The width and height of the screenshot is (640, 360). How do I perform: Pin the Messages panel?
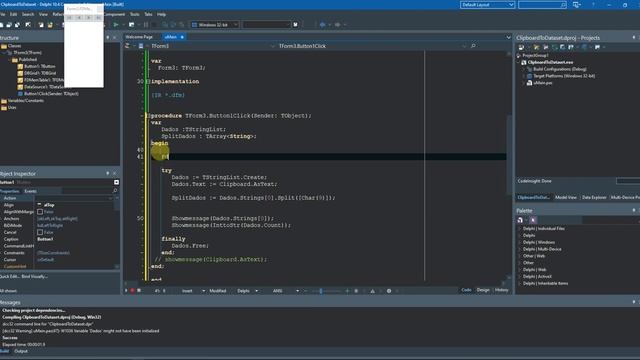pyautogui.click(x=634, y=302)
